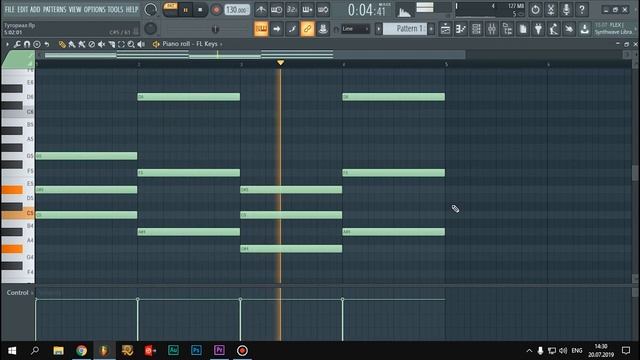The height and width of the screenshot is (360, 640).
Task: Click the orange playhead marker on timeline
Action: 280,63
